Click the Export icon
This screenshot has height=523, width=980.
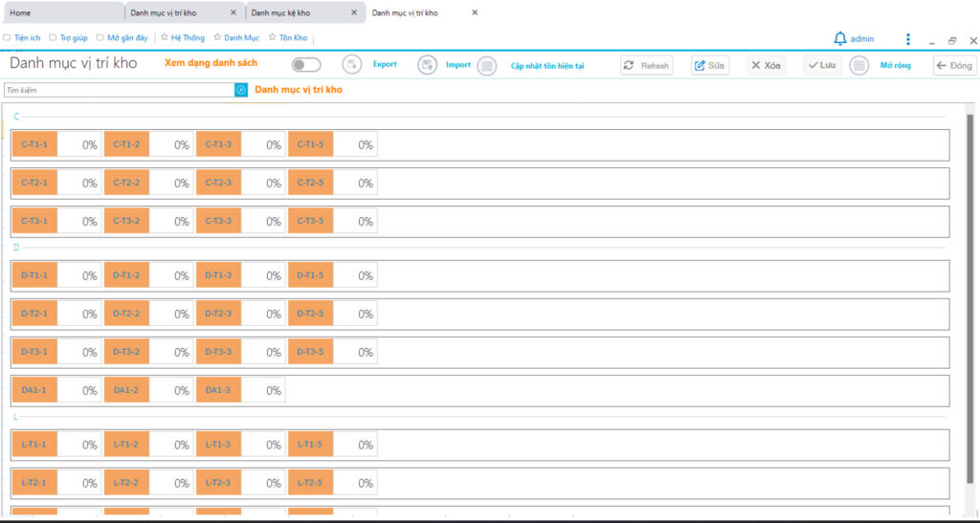pos(352,65)
